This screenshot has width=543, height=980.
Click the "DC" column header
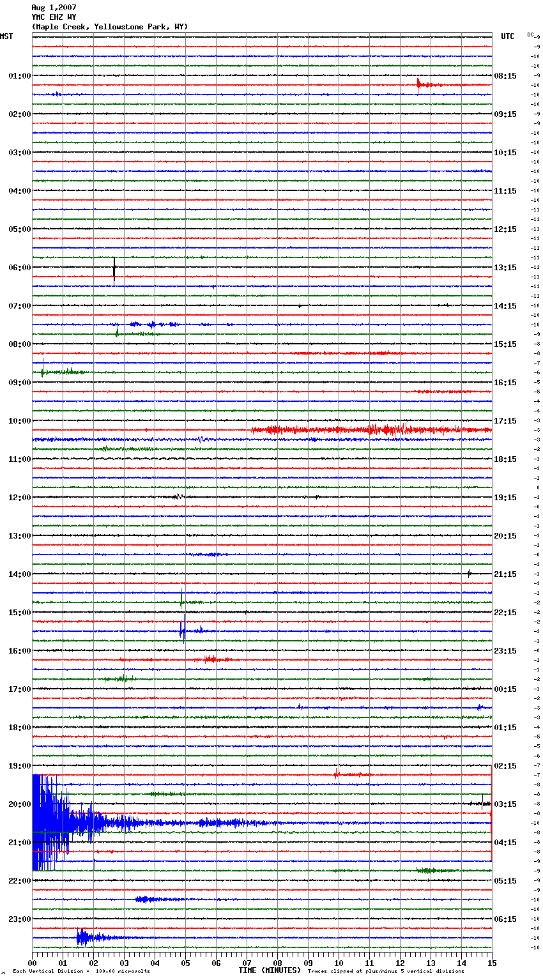(530, 34)
